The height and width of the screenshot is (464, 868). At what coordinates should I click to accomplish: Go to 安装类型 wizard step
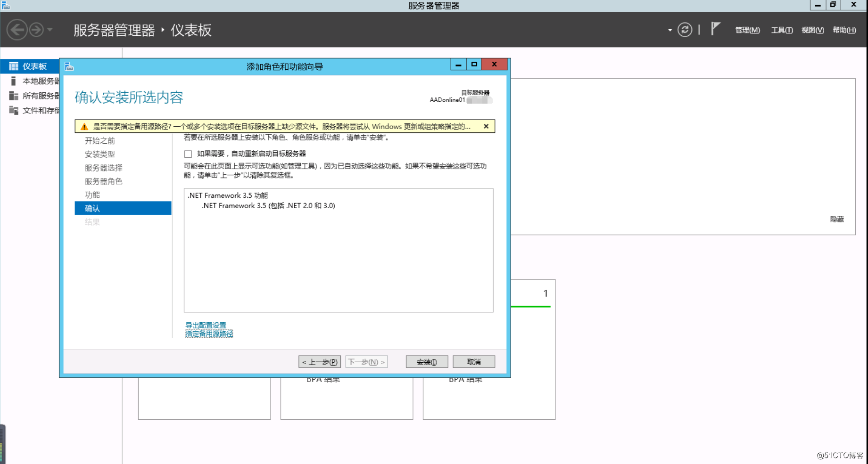pyautogui.click(x=99, y=154)
